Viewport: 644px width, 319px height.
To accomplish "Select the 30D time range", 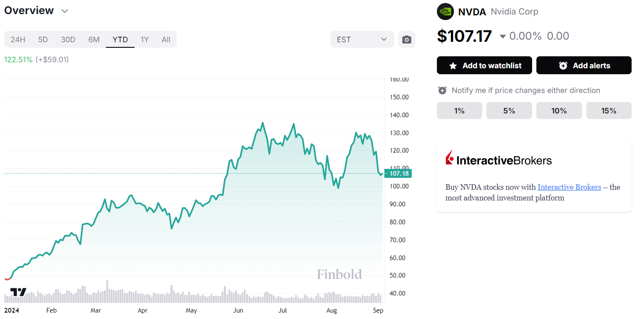I will click(x=68, y=40).
